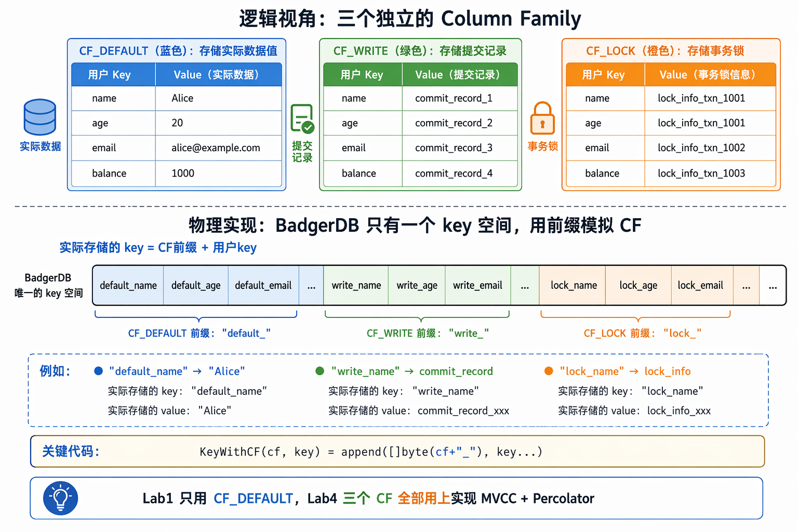Click the "Value（事务锁信息）" column header
Viewport: 798px width, 532px height.
pos(710,75)
